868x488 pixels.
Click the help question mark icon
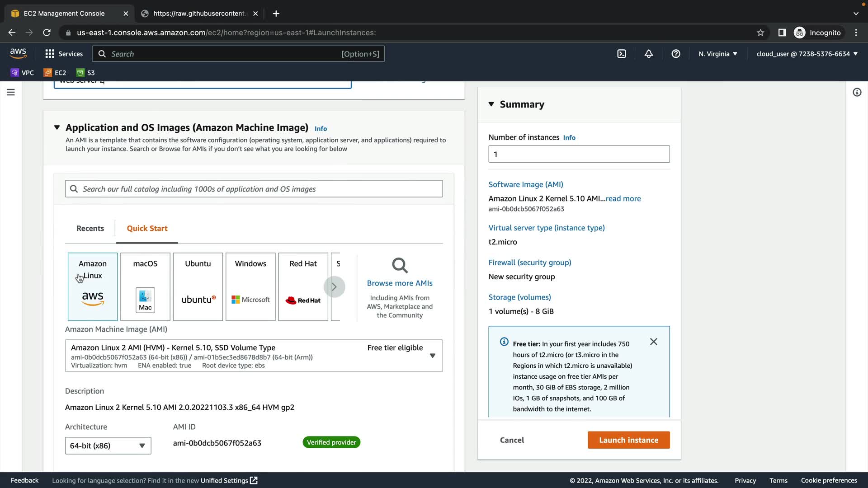pos(676,54)
